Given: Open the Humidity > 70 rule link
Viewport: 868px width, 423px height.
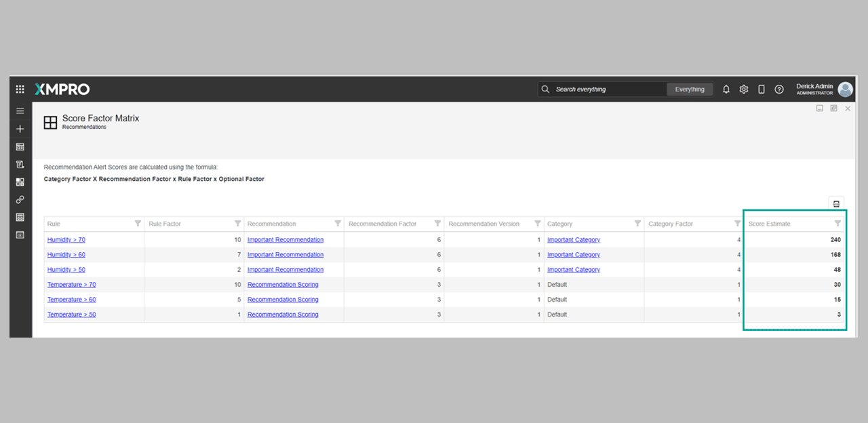Looking at the screenshot, I should coord(66,240).
